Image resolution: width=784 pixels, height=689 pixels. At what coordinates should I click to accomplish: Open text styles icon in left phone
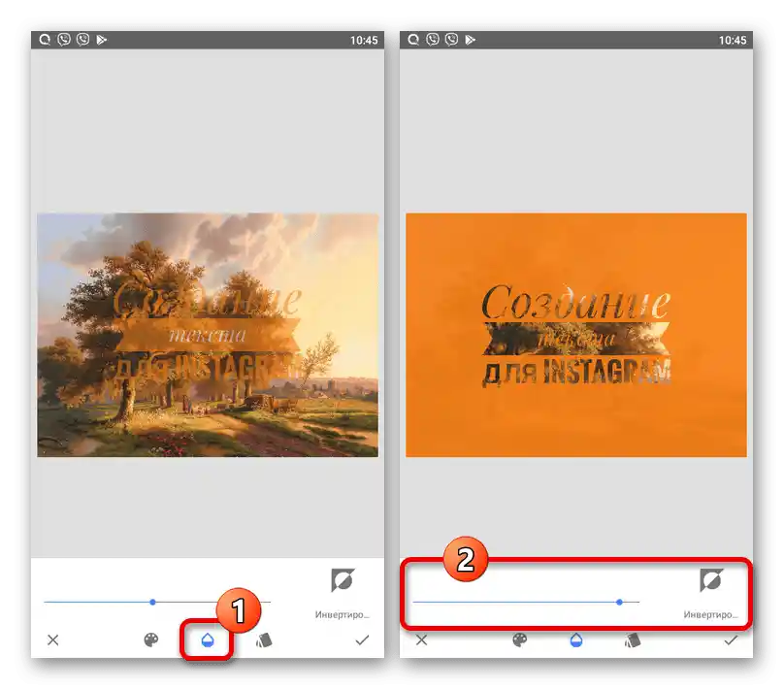[x=264, y=640]
